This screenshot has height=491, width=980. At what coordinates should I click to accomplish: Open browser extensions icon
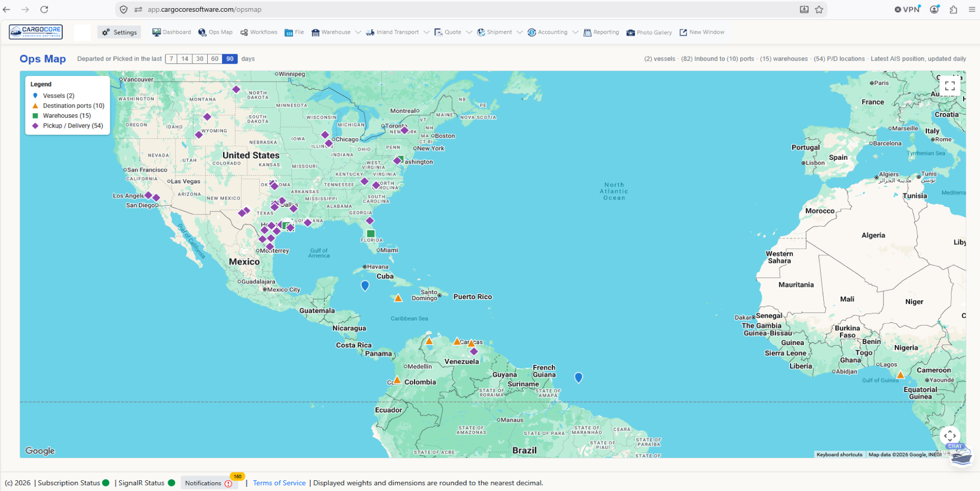pos(953,10)
